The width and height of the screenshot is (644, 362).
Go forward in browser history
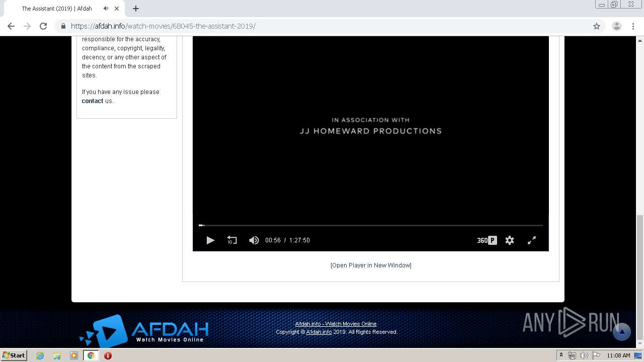[27, 26]
